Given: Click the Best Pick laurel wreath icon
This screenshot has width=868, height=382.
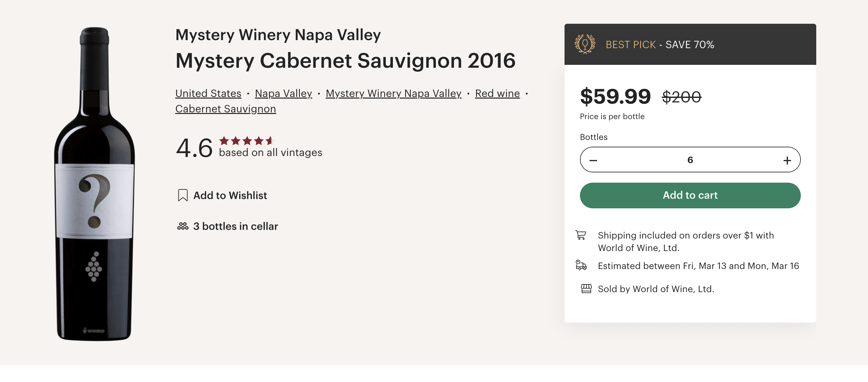Looking at the screenshot, I should 585,44.
